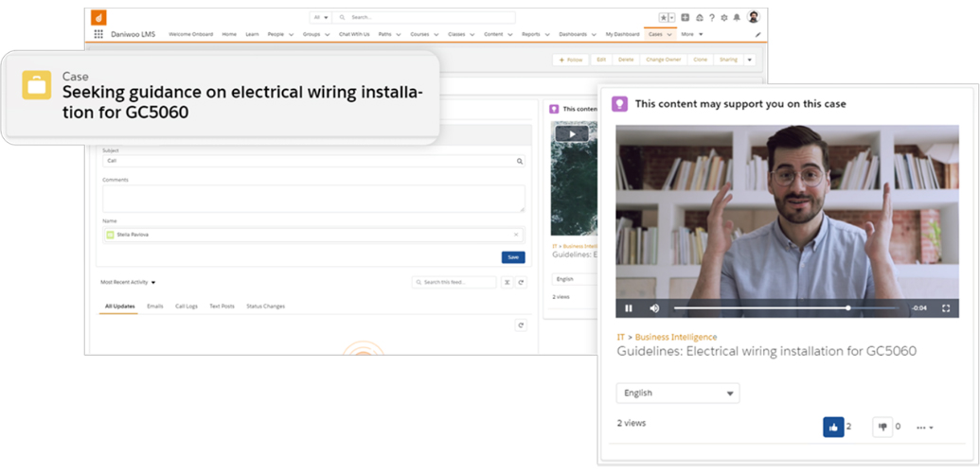
Task: Open the user profile avatar
Action: [x=754, y=17]
